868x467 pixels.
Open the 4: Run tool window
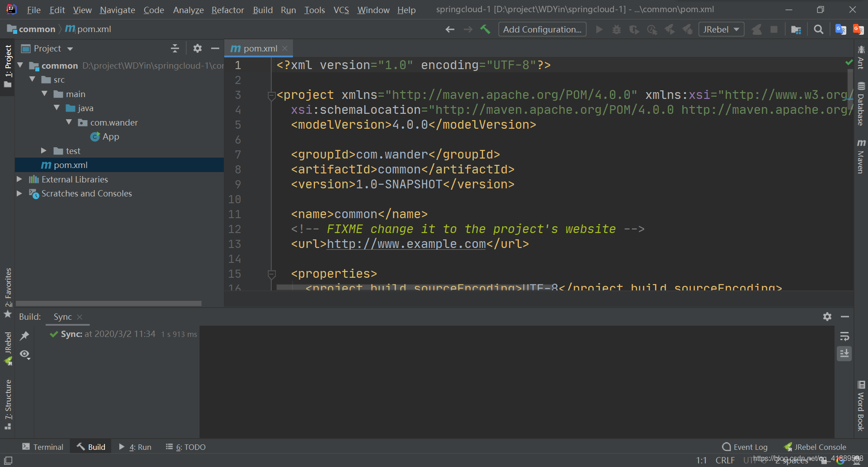[135, 447]
